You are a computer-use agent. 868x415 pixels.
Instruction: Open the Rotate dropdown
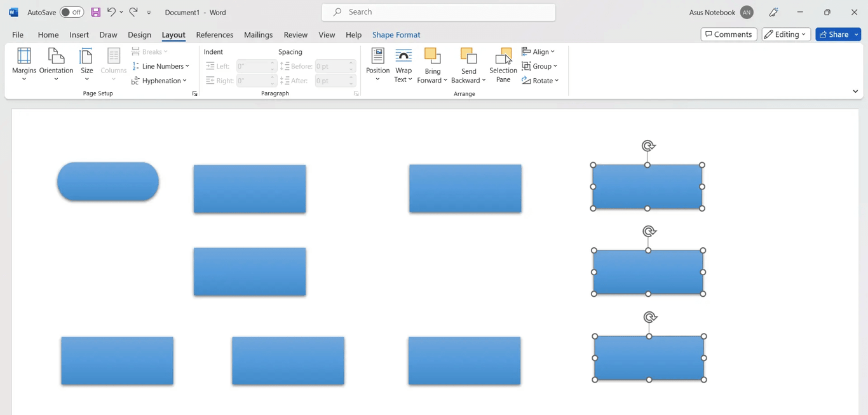pyautogui.click(x=540, y=81)
